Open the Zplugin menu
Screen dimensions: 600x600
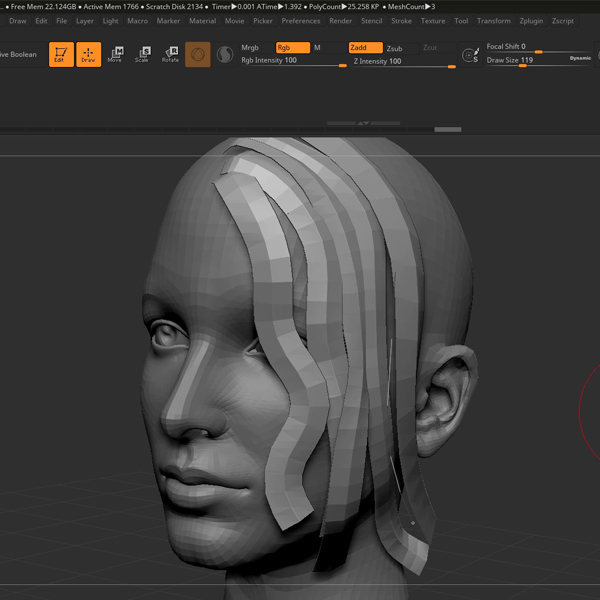(531, 21)
